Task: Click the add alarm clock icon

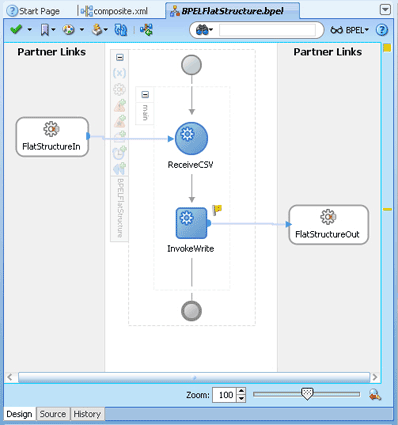Action: pos(120,152)
